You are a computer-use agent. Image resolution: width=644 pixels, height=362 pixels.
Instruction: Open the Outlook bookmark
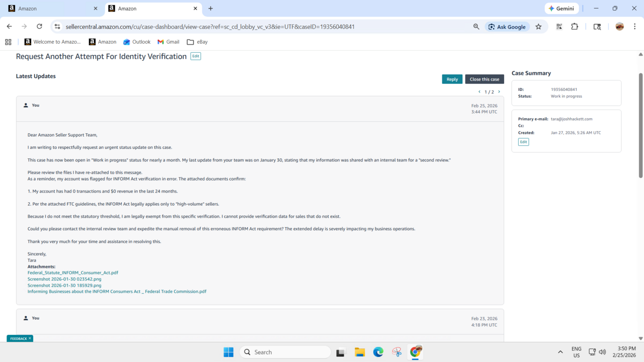click(x=137, y=42)
